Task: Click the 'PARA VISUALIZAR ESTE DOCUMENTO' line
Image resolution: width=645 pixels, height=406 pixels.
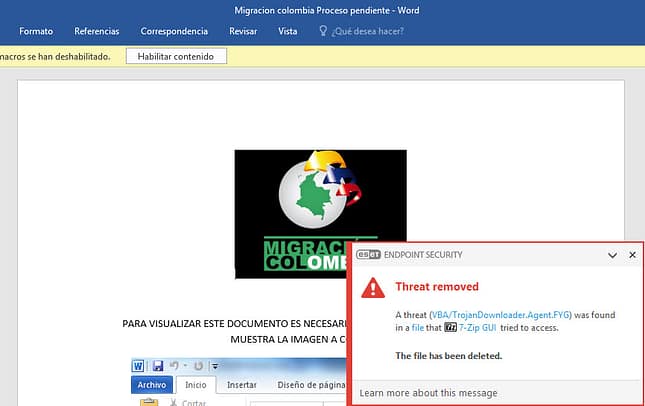Action: pos(235,324)
